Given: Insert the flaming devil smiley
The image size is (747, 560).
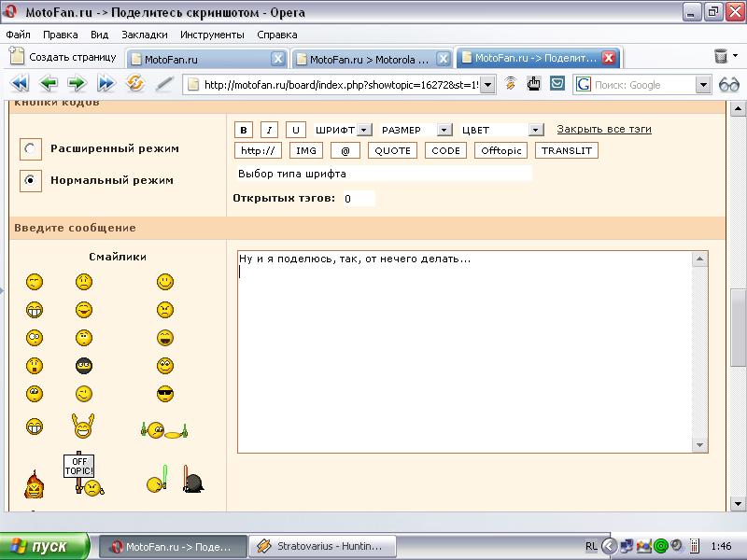Looking at the screenshot, I should pyautogui.click(x=34, y=484).
